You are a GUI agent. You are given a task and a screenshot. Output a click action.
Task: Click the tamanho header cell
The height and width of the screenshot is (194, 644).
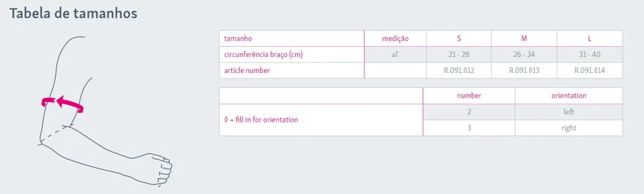pyautogui.click(x=292, y=39)
